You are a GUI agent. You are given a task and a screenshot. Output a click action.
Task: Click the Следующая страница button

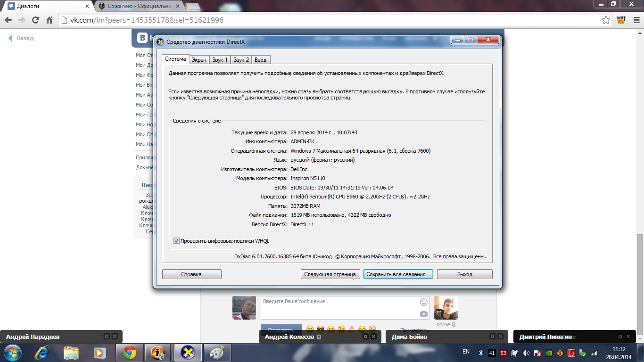tap(330, 274)
